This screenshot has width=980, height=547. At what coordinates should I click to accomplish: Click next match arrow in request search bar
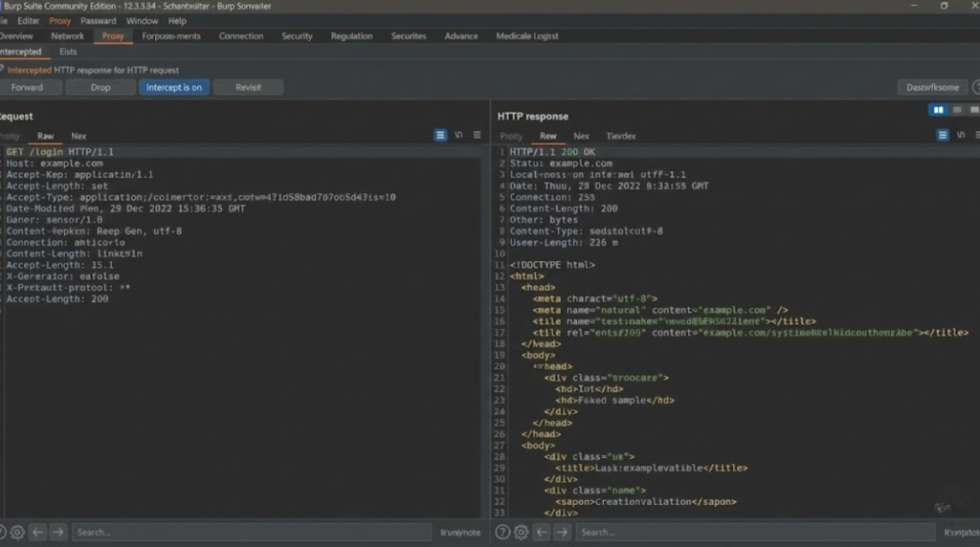(58, 532)
